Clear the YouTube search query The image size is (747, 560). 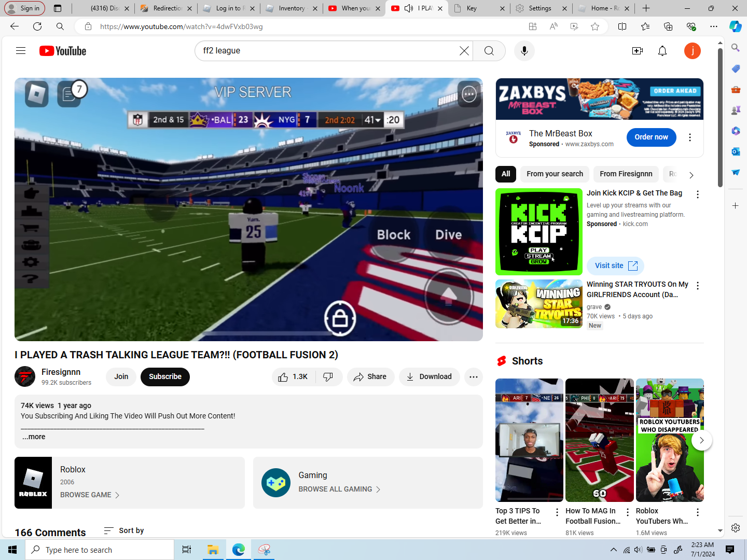464,51
